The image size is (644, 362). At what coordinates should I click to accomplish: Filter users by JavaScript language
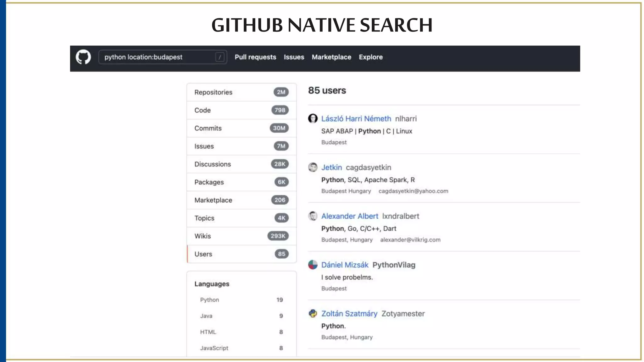[x=241, y=348]
